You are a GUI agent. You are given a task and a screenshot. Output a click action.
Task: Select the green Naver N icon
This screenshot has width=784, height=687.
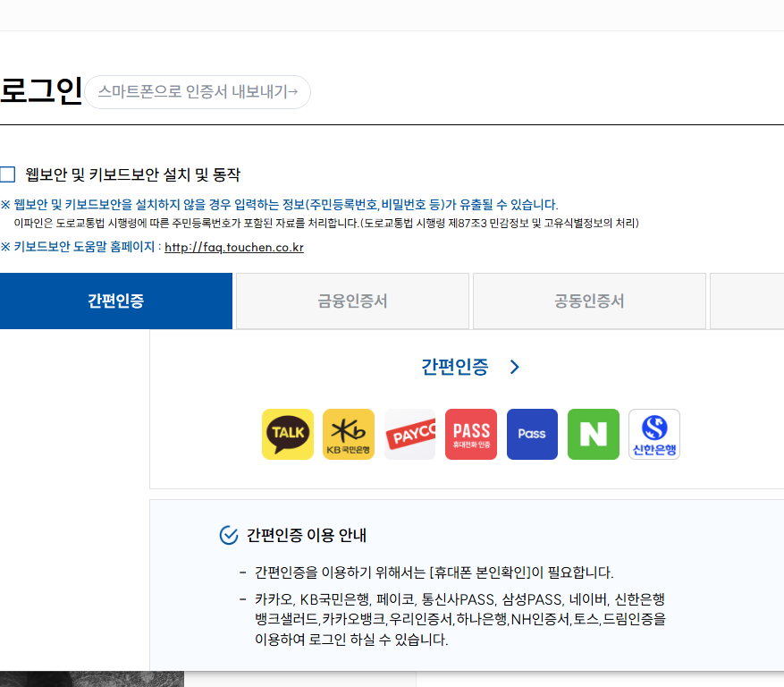(593, 434)
